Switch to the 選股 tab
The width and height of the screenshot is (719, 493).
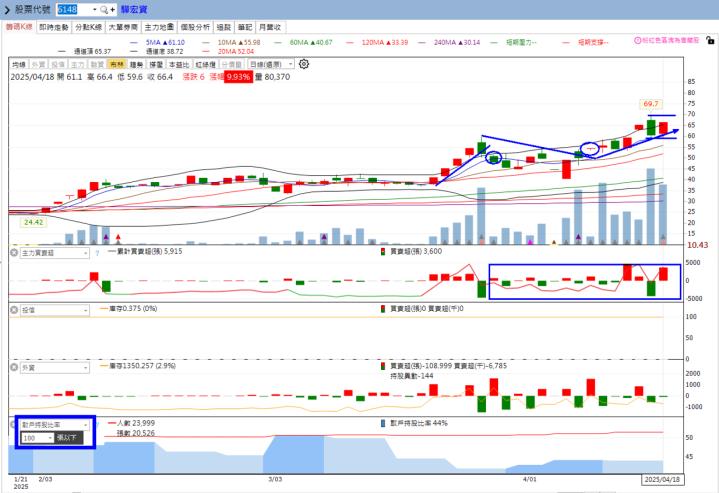[223, 27]
